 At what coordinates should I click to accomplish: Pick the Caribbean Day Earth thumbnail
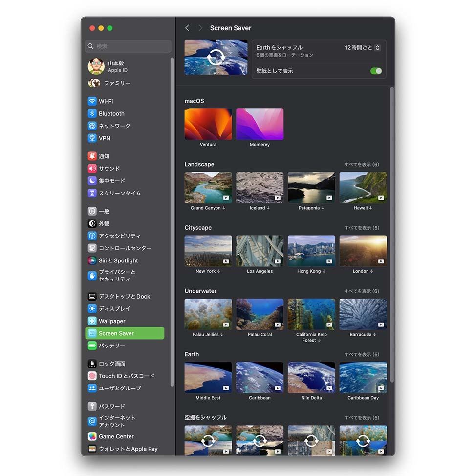[363, 378]
